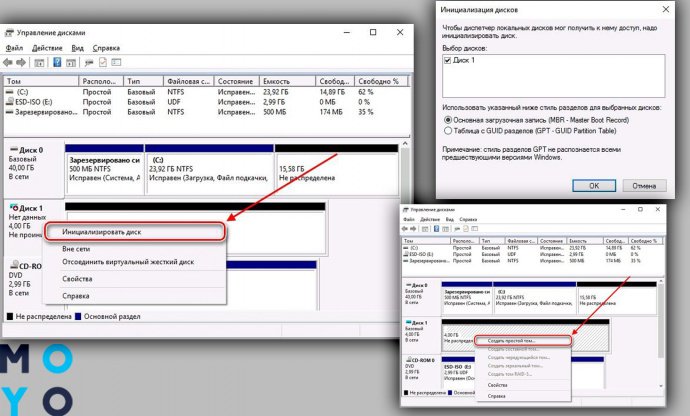This screenshot has width=690, height=416.
Task: Sort by the Емкость column header
Action: coord(276,80)
